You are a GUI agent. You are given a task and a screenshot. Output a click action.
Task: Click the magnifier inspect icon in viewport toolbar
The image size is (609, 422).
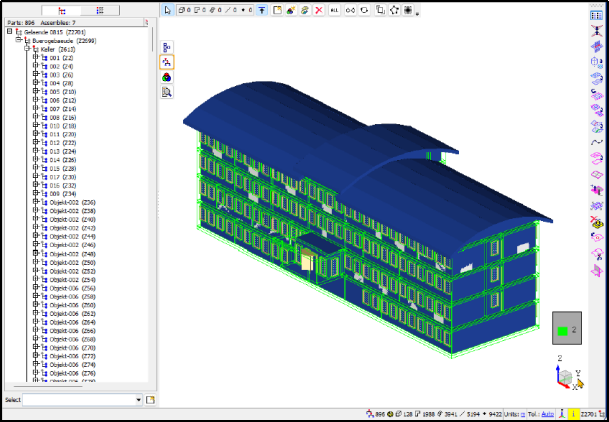click(166, 91)
